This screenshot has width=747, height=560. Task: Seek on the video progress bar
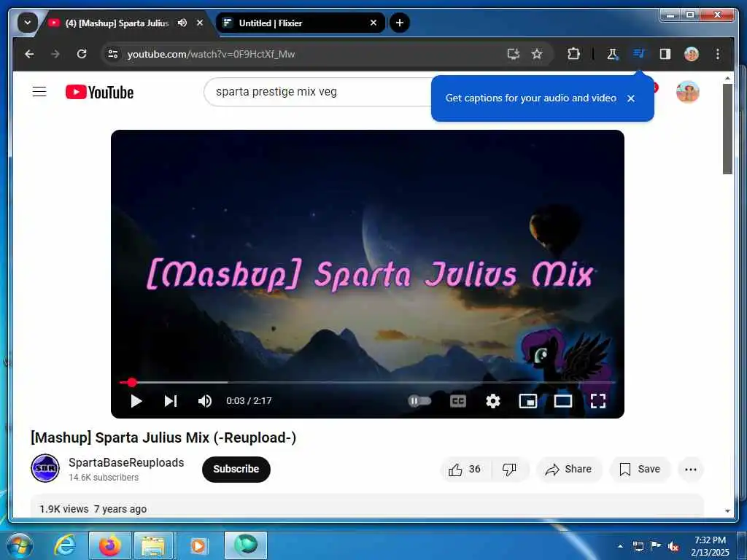click(368, 382)
